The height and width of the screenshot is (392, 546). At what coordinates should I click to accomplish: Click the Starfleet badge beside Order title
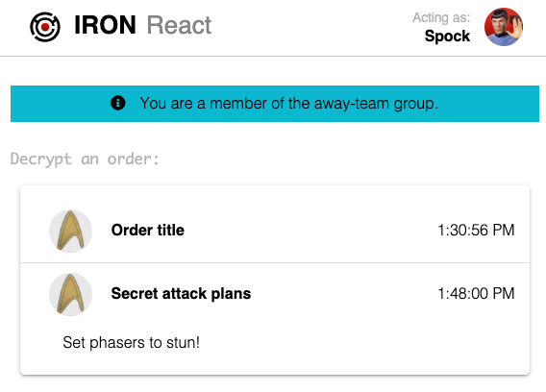click(x=70, y=231)
